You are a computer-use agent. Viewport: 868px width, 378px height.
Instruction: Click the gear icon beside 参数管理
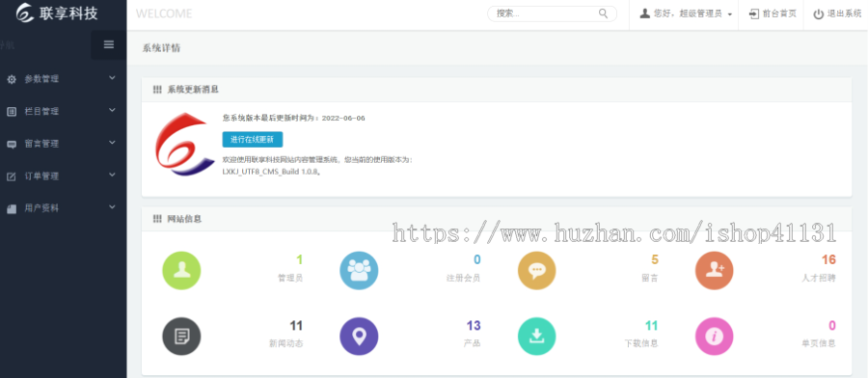click(11, 79)
